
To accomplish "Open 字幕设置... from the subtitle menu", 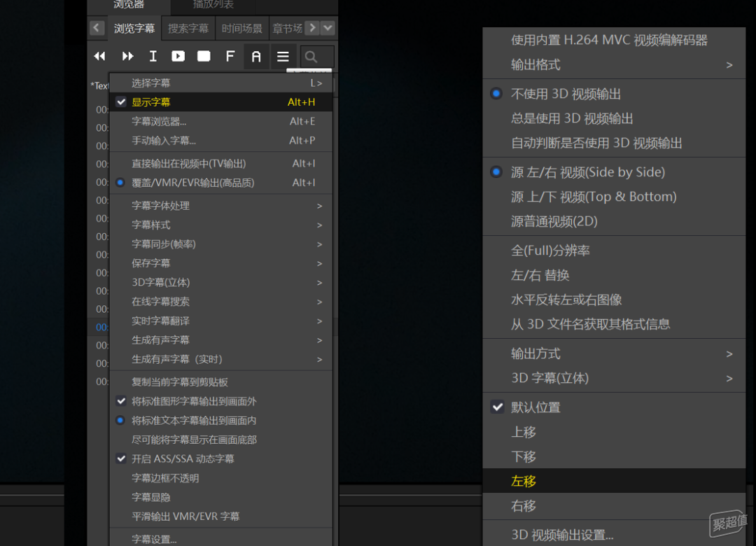I will click(154, 539).
